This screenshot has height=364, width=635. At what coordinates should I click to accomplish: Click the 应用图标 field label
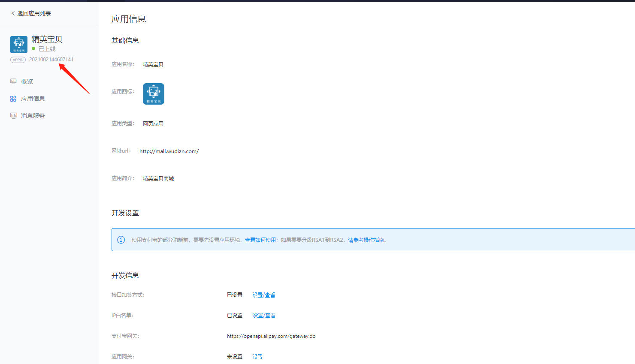(x=123, y=92)
